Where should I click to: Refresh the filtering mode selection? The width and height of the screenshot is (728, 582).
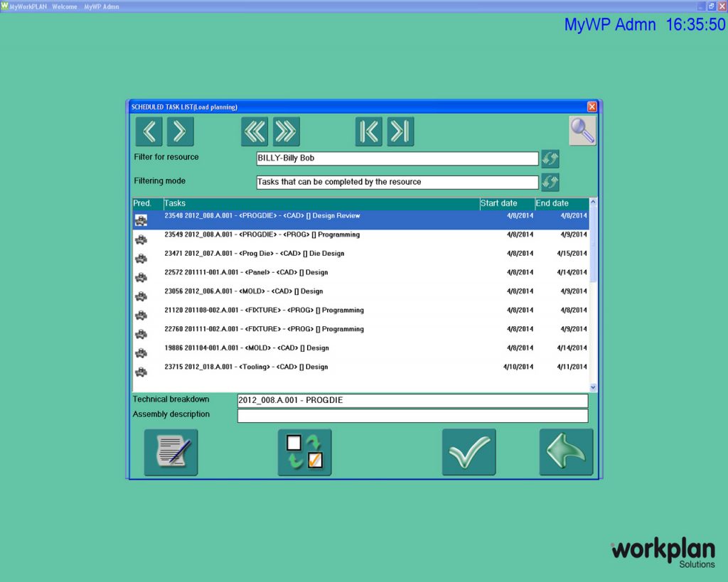[x=550, y=182]
